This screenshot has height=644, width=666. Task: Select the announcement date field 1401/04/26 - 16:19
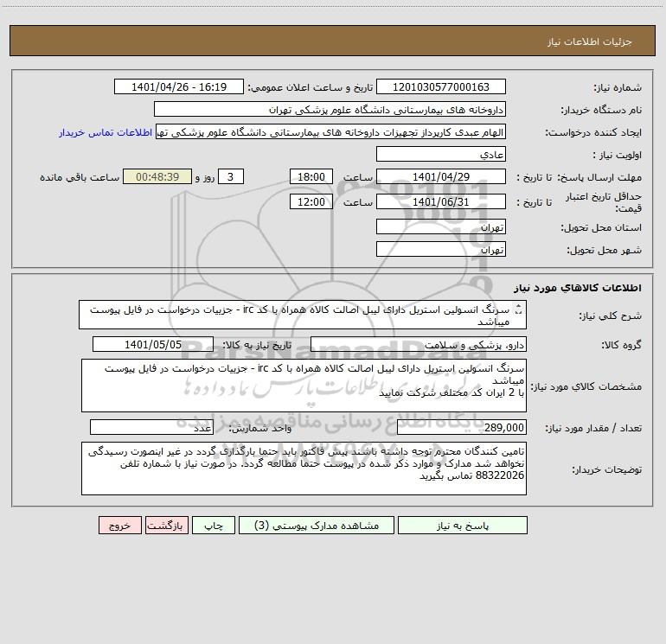(x=179, y=86)
